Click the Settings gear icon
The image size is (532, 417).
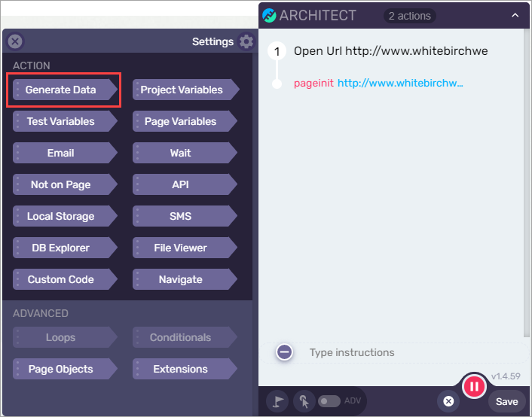click(x=246, y=41)
